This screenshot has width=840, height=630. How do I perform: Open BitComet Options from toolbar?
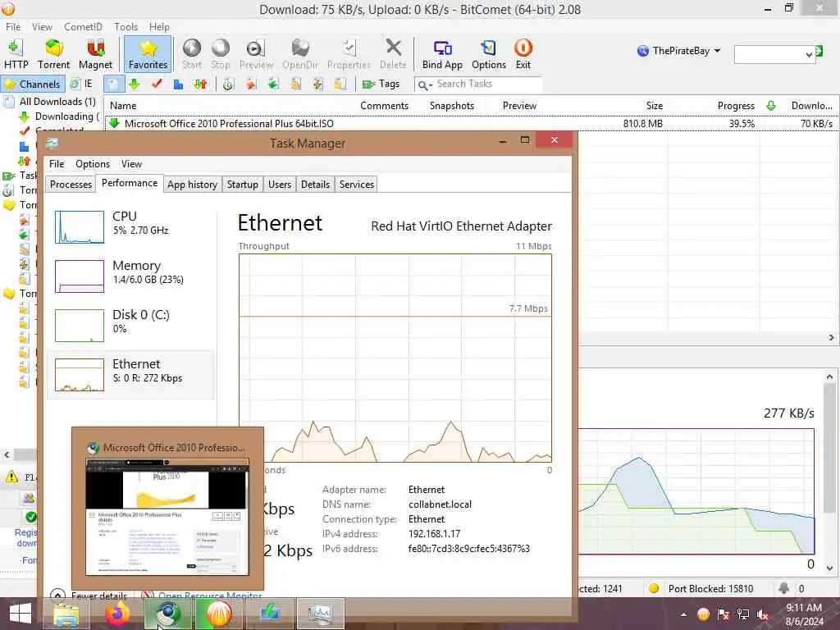point(489,54)
